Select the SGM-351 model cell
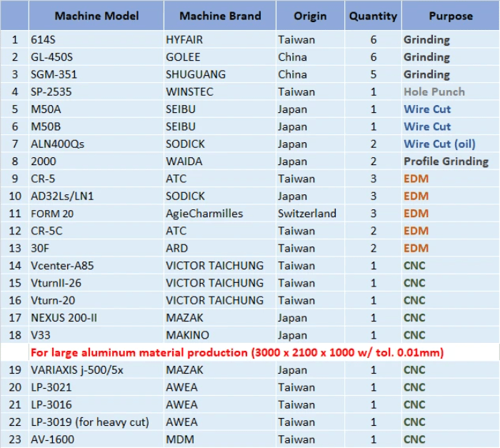This screenshot has height=448, width=500. [x=96, y=74]
